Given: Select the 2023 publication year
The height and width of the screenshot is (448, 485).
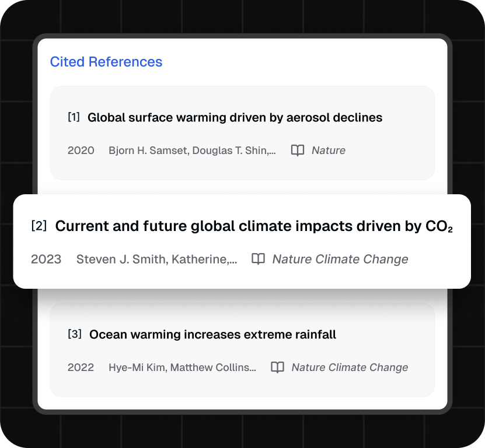Looking at the screenshot, I should tap(46, 259).
